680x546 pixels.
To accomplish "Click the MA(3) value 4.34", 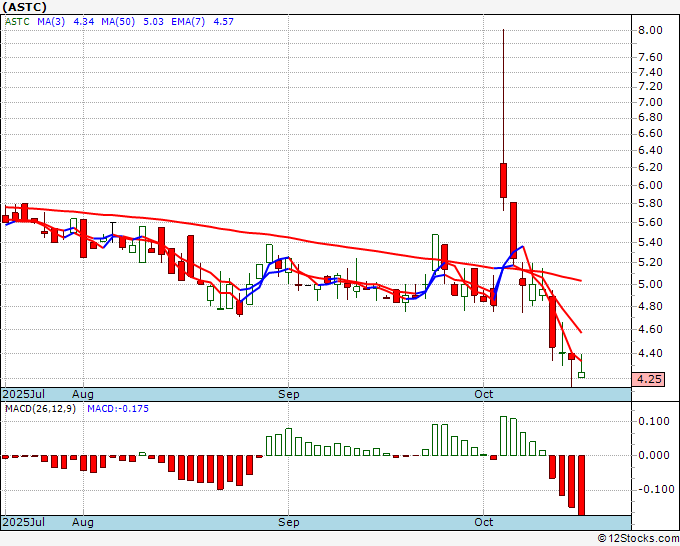I will (x=84, y=22).
